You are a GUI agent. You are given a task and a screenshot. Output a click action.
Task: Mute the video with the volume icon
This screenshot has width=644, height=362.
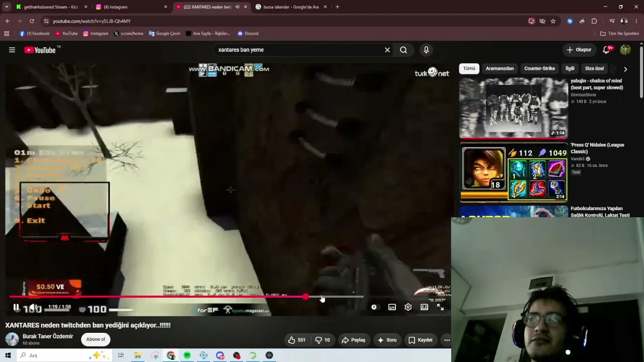tap(33, 307)
